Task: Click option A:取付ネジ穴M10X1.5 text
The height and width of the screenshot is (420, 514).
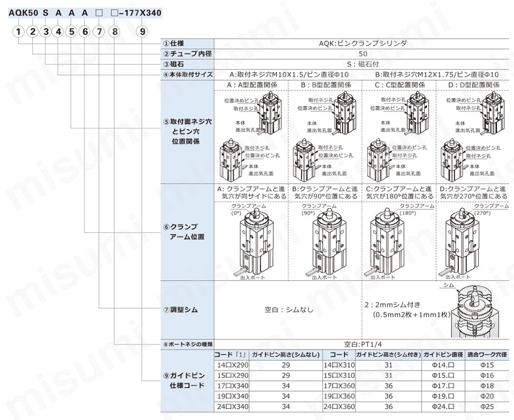Action: click(x=289, y=74)
